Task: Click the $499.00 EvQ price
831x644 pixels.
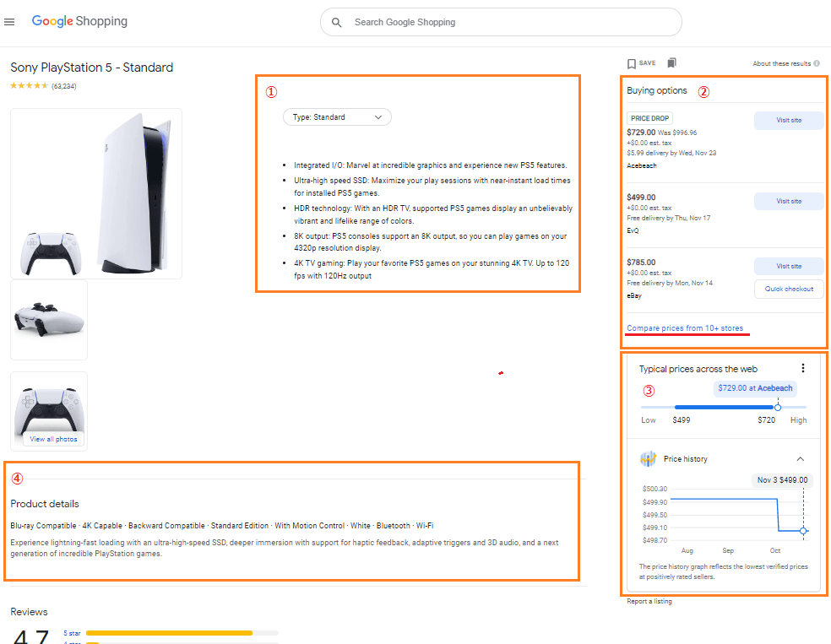Action: pos(641,198)
